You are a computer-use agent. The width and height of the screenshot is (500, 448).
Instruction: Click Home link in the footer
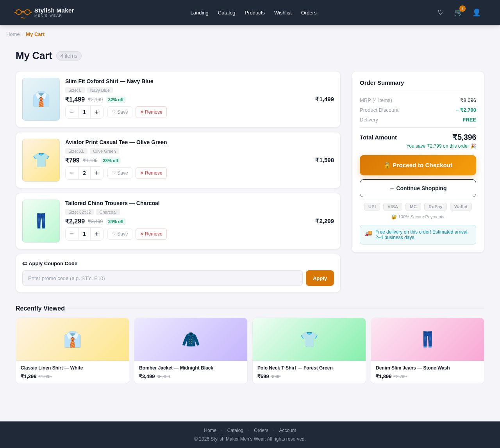[210, 430]
